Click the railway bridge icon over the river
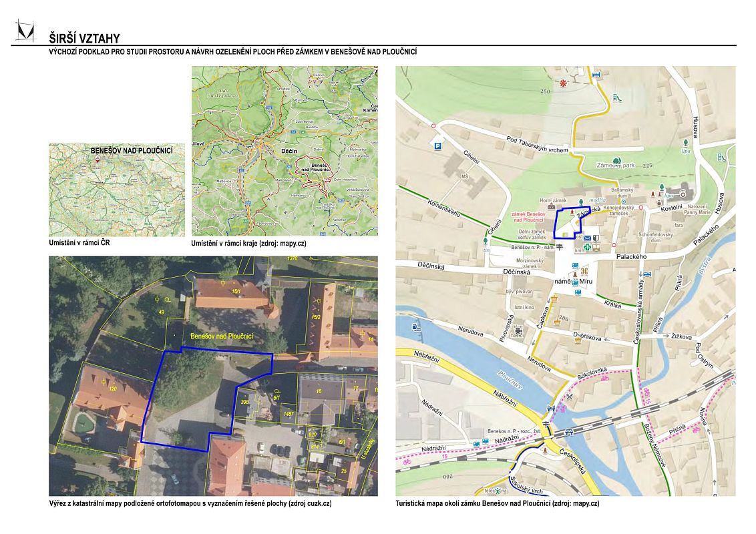The image size is (756, 534). 568,432
